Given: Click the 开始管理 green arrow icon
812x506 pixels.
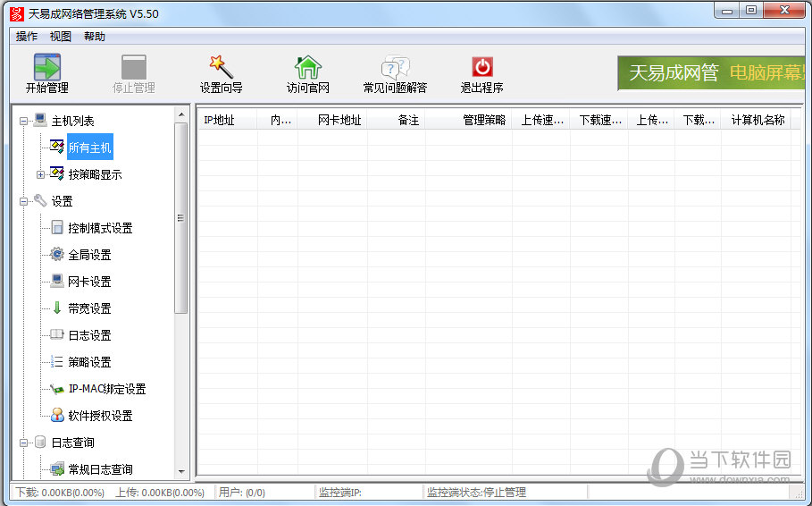Looking at the screenshot, I should [x=47, y=67].
